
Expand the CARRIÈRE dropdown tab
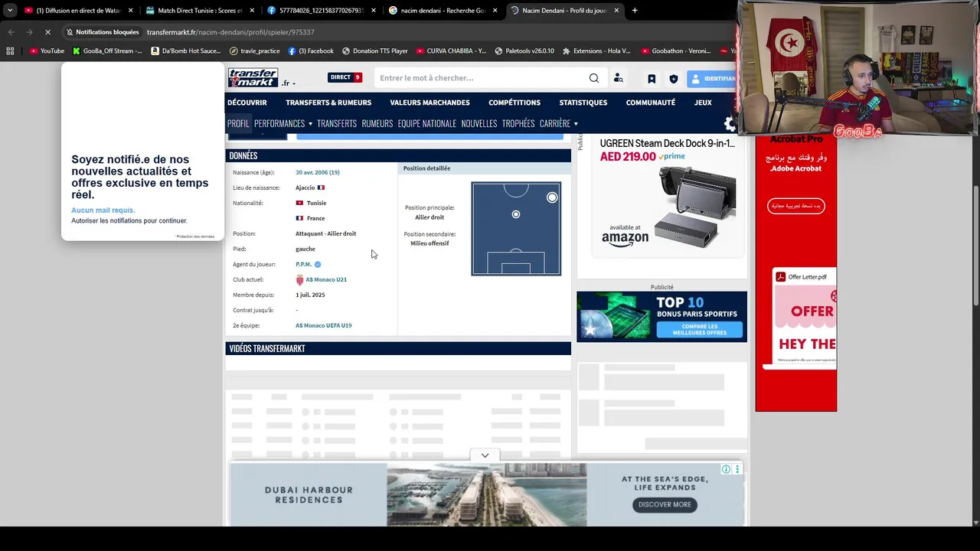pyautogui.click(x=559, y=123)
